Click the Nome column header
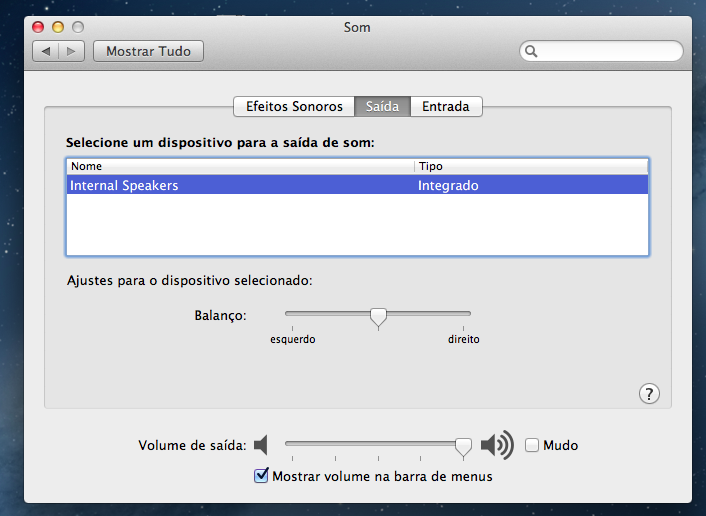Viewport: 706px width, 516px height. coord(240,166)
